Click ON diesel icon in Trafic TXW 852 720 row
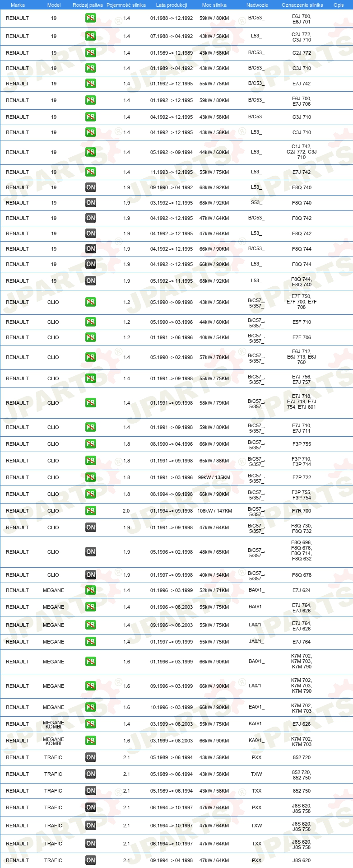Screen dimensions: 353x868 click(91, 774)
